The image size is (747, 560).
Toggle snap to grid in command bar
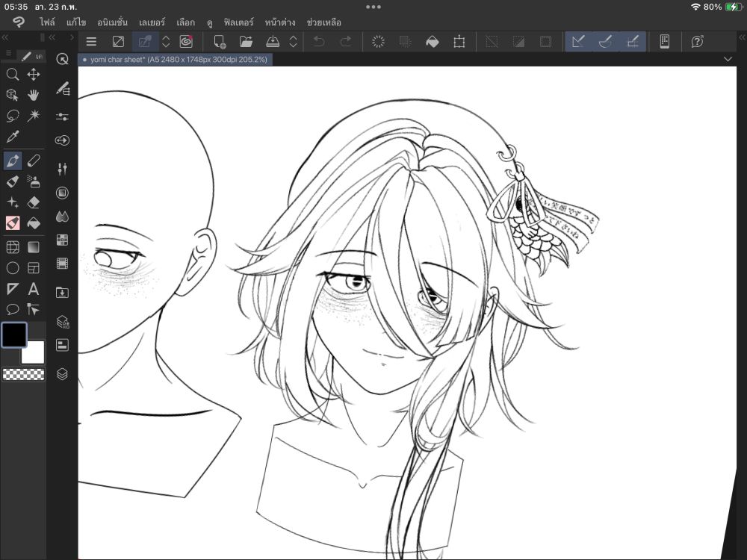(633, 42)
